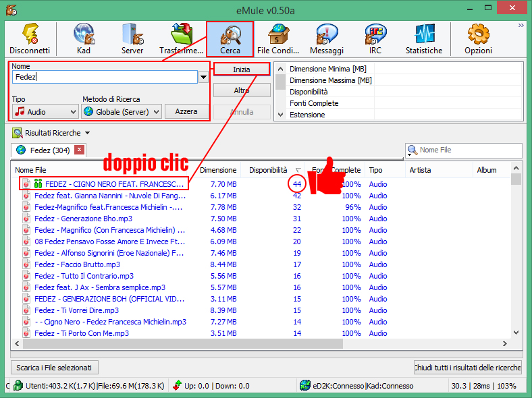Click the file icon of FEDEZ - CIGNO NERO row
This screenshot has width=532, height=398.
pos(26,184)
